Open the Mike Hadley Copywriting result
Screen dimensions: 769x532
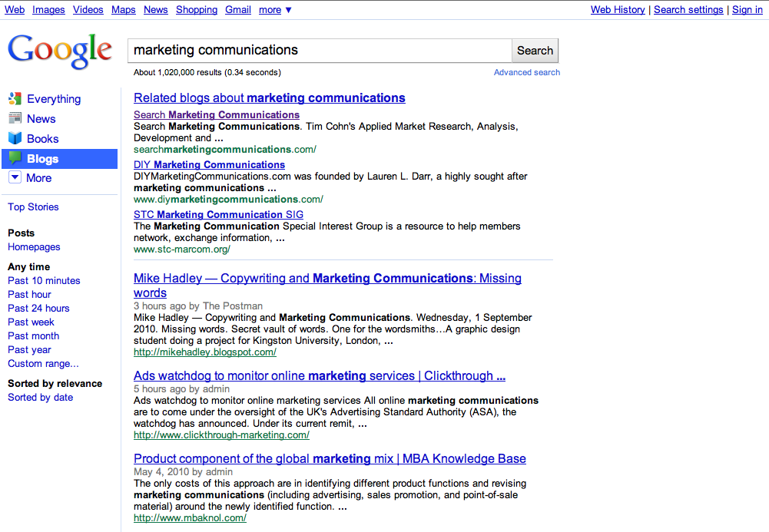327,279
